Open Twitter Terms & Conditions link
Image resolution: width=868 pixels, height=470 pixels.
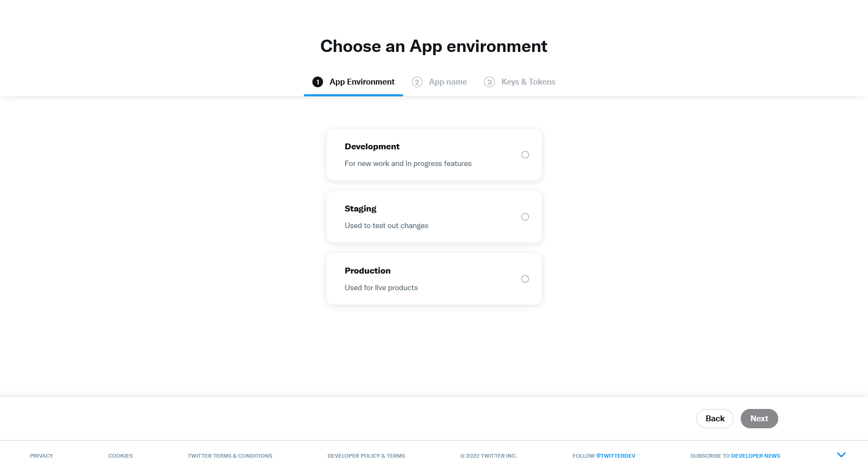[x=230, y=456]
